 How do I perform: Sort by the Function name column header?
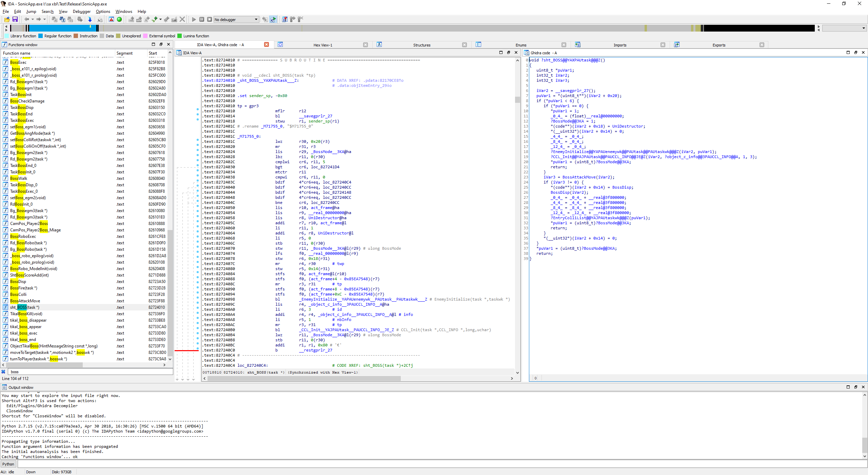point(58,53)
